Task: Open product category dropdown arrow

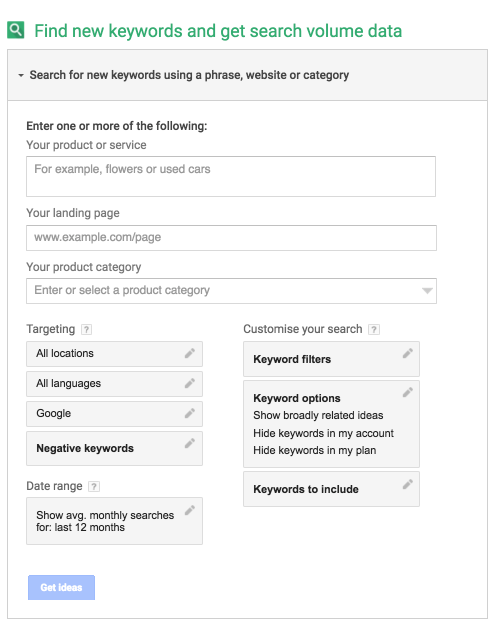Action: (x=427, y=291)
